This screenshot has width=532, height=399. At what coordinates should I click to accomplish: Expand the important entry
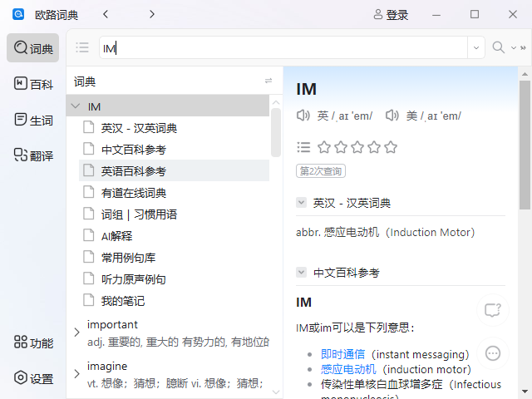[x=77, y=332]
